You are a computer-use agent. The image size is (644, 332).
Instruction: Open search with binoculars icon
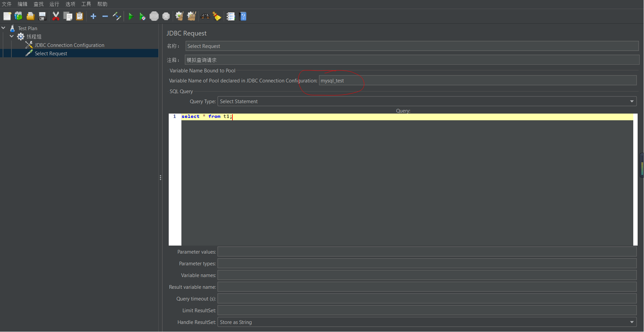[205, 16]
